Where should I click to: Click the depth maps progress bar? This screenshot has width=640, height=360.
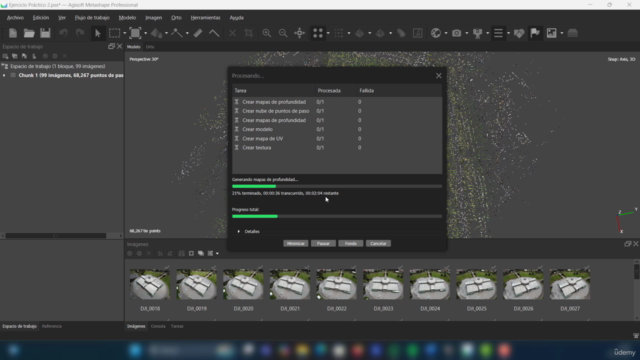(337, 186)
